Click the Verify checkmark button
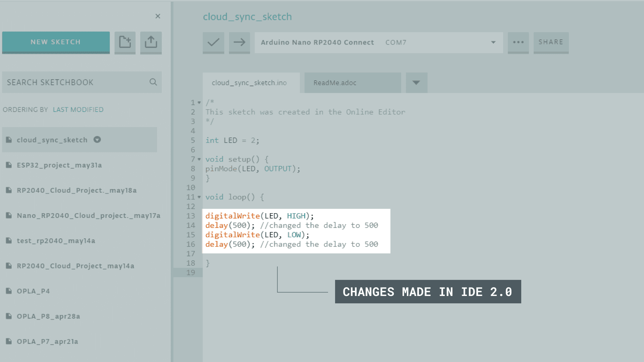The image size is (644, 362). click(x=213, y=42)
